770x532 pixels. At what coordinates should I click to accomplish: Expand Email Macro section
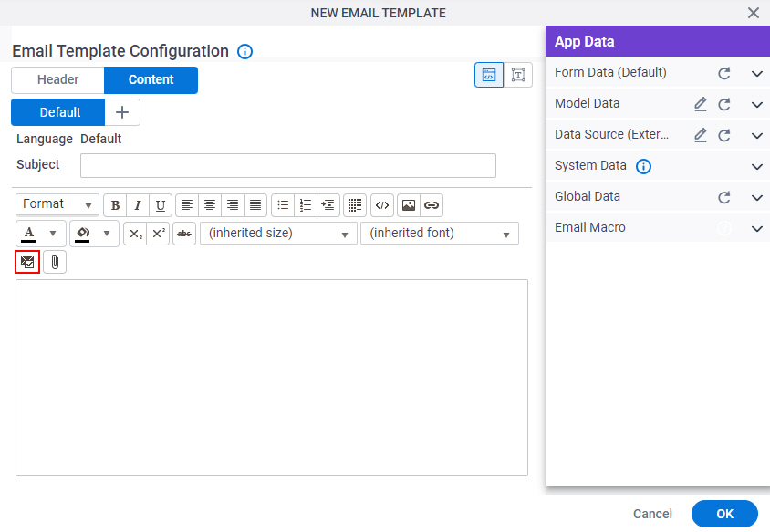point(756,228)
